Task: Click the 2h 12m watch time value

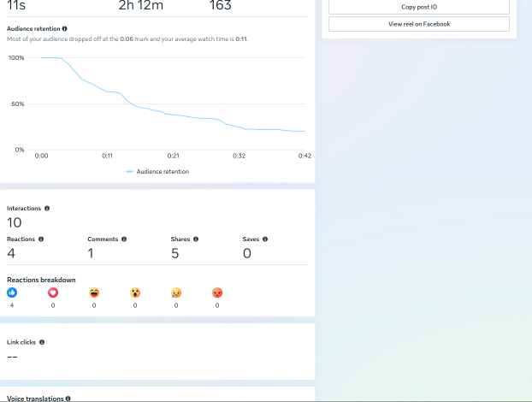Action: [x=141, y=5]
